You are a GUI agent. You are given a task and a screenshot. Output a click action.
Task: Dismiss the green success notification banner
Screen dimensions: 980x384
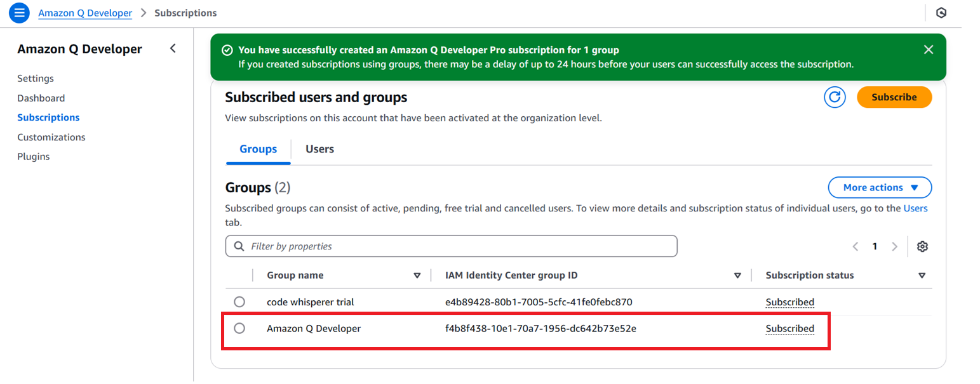[928, 49]
